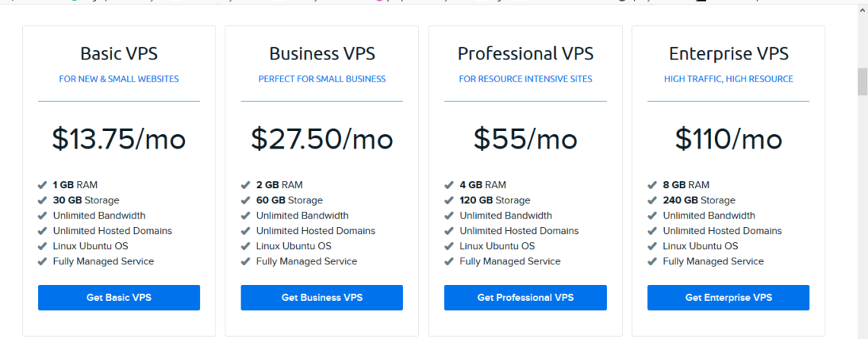This screenshot has height=339, width=868.
Task: Click PERFECT FOR SMALL BUSINESS subtitle
Action: click(321, 79)
